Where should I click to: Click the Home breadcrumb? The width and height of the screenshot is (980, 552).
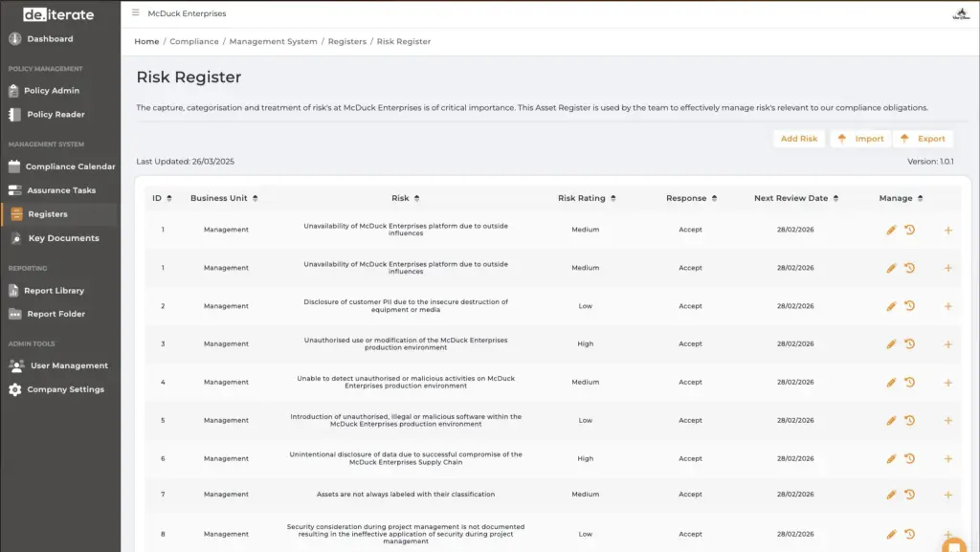click(x=146, y=41)
